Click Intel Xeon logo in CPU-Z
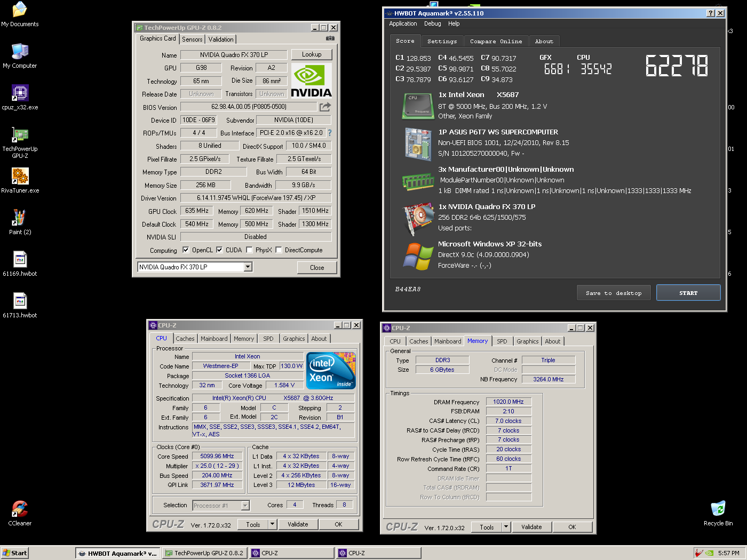The image size is (747, 560). 331,370
